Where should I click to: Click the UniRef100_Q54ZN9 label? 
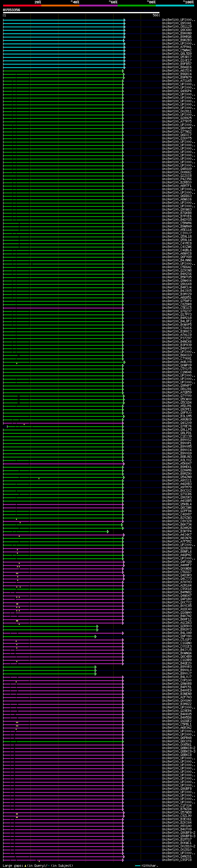point(177,478)
